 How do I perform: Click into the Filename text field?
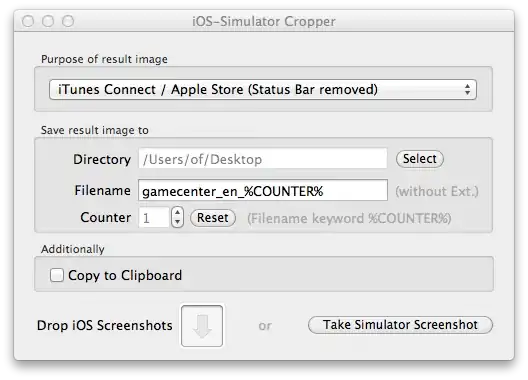pos(263,190)
